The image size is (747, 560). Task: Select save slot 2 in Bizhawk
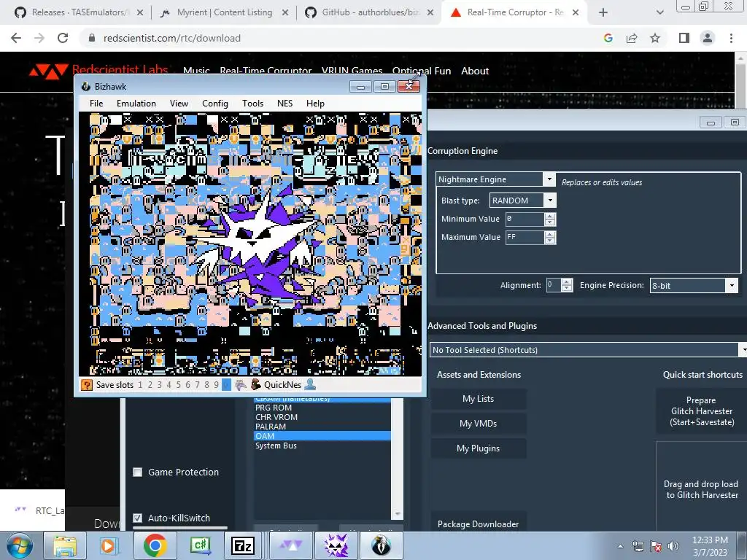[x=150, y=385]
